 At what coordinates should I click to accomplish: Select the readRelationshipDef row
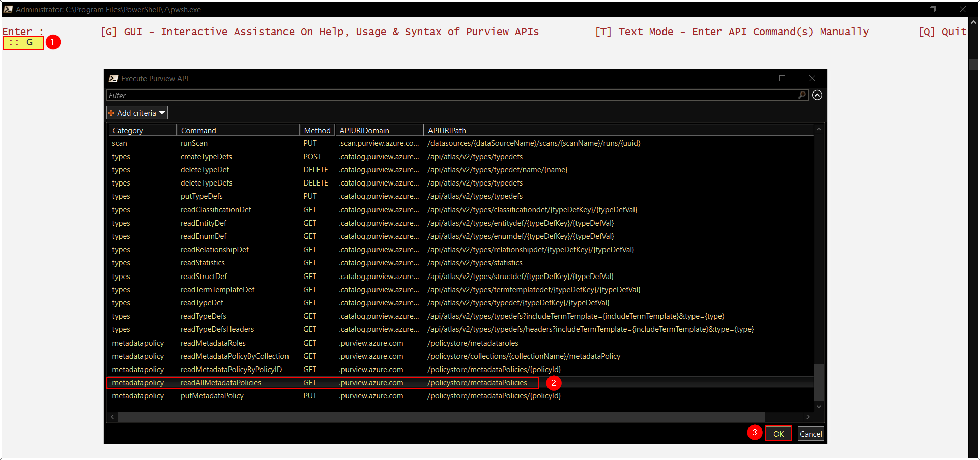(x=460, y=250)
